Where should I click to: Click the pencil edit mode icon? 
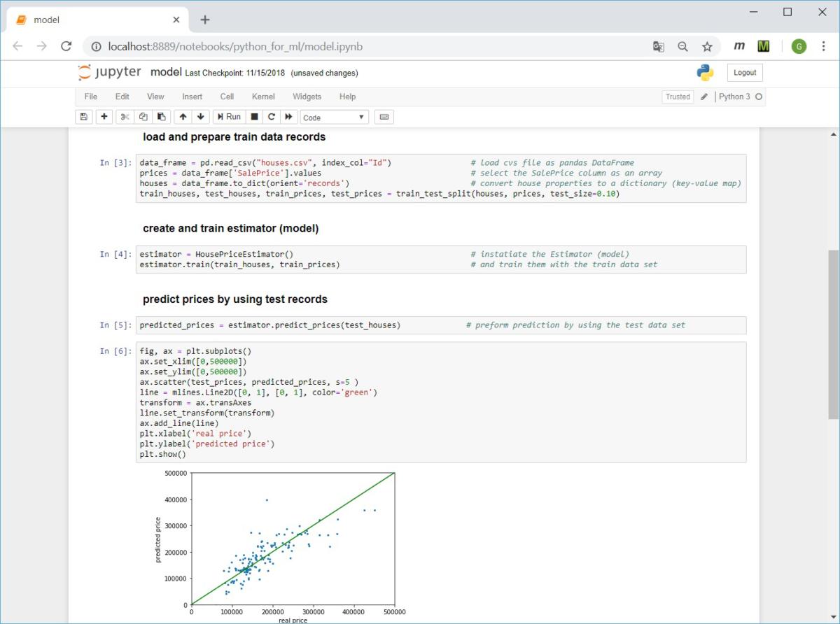click(704, 97)
